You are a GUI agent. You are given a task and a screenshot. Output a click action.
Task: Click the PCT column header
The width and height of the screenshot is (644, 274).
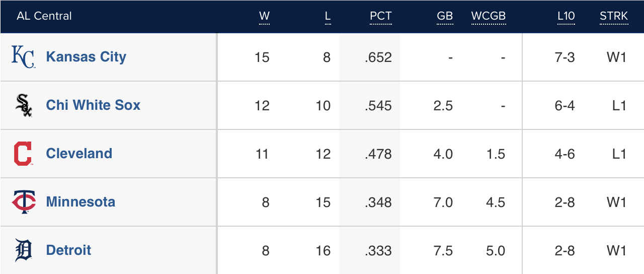380,16
